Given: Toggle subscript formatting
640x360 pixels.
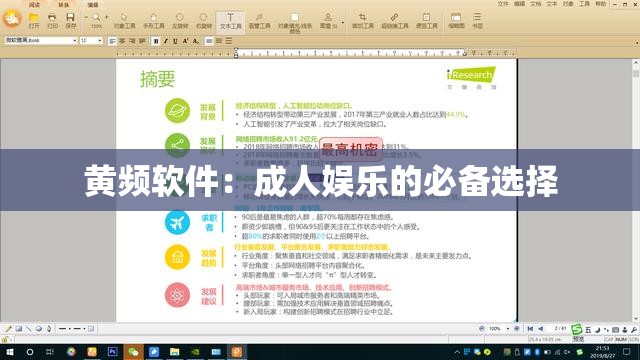Looking at the screenshot, I should [196, 41].
